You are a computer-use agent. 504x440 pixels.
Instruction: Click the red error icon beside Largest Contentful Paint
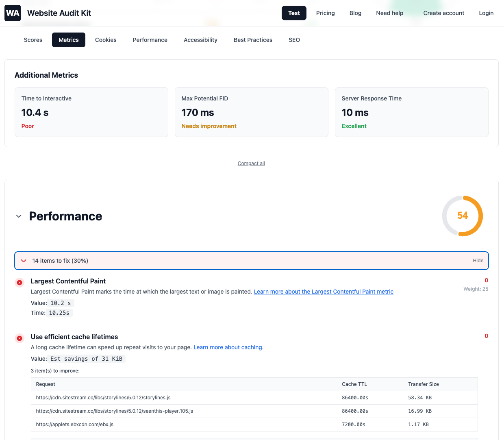[20, 282]
